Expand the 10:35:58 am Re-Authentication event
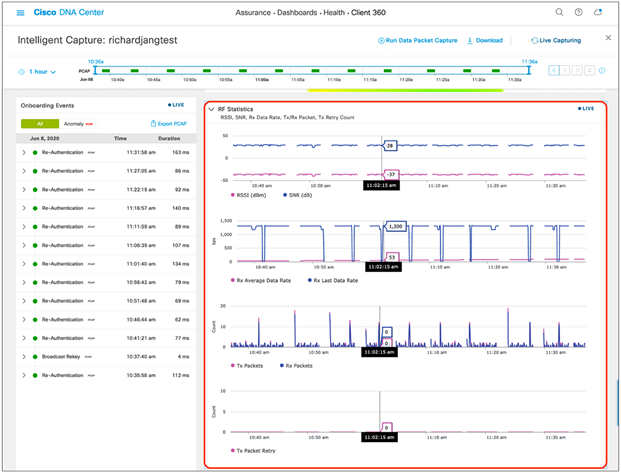Image resolution: width=621 pixels, height=473 pixels. click(x=24, y=375)
